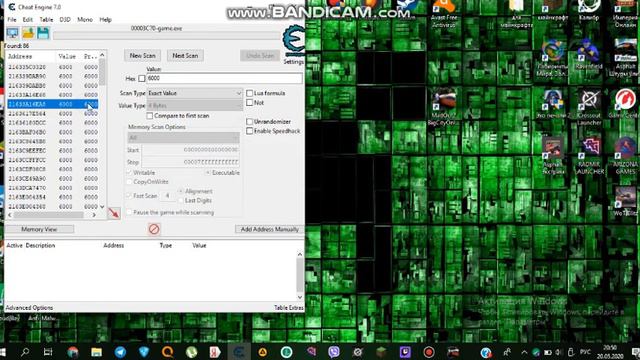
Task: Open ARIZONA GAMES desktop shortcut
Action: pyautogui.click(x=625, y=156)
